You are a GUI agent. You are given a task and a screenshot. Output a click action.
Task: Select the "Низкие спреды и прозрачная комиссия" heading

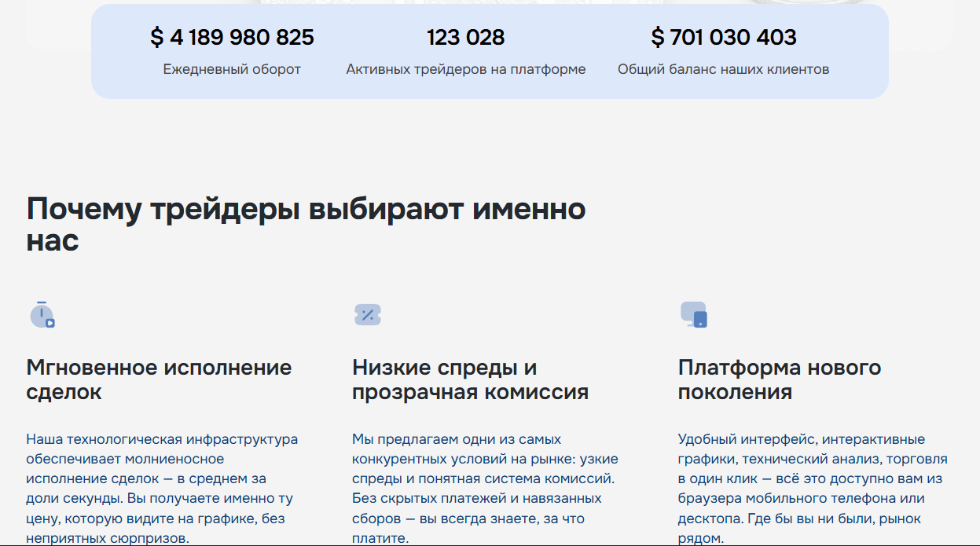pyautogui.click(x=470, y=379)
